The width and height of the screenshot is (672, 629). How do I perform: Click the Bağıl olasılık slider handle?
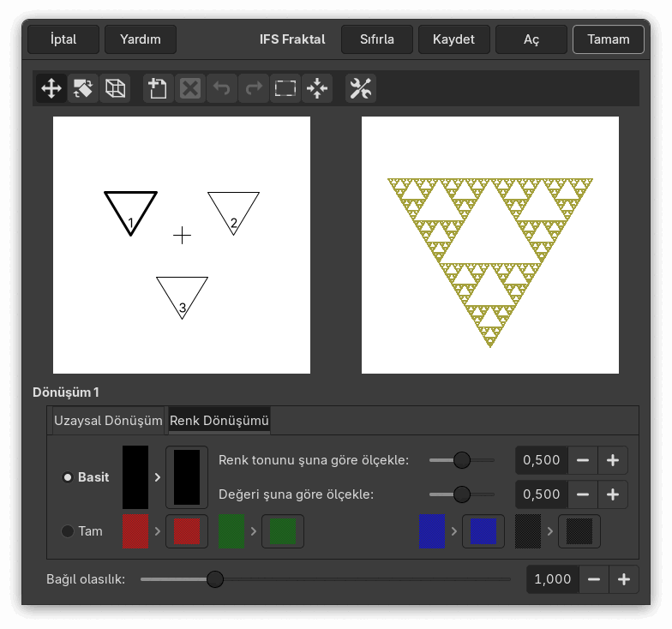coord(215,579)
